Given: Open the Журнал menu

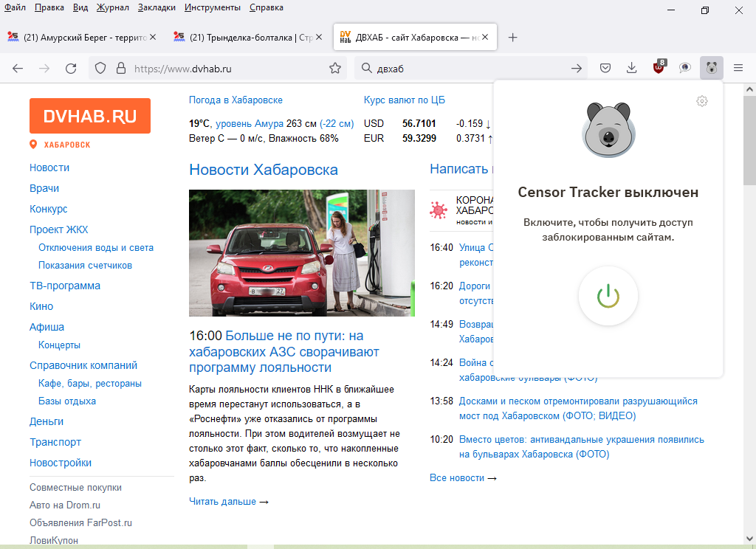Looking at the screenshot, I should point(113,7).
